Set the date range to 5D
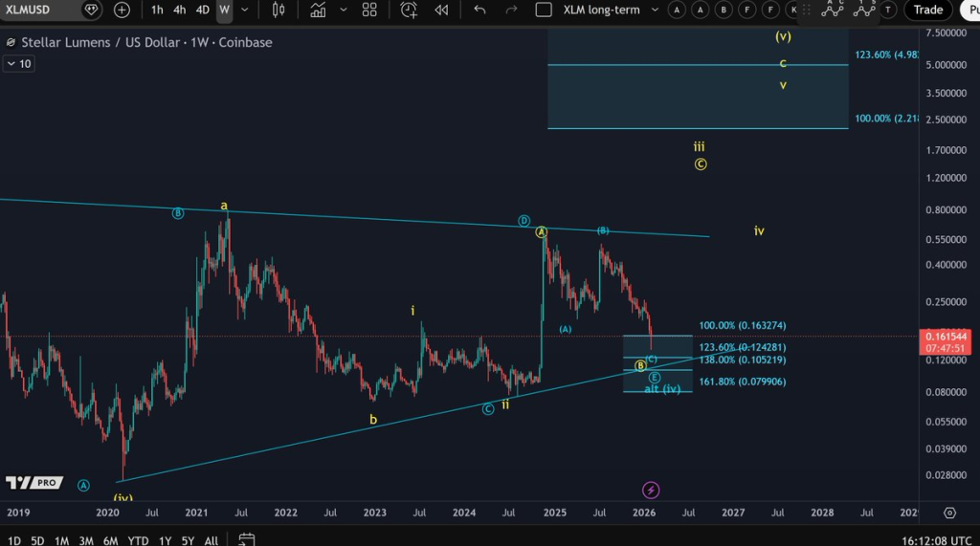 click(x=37, y=540)
